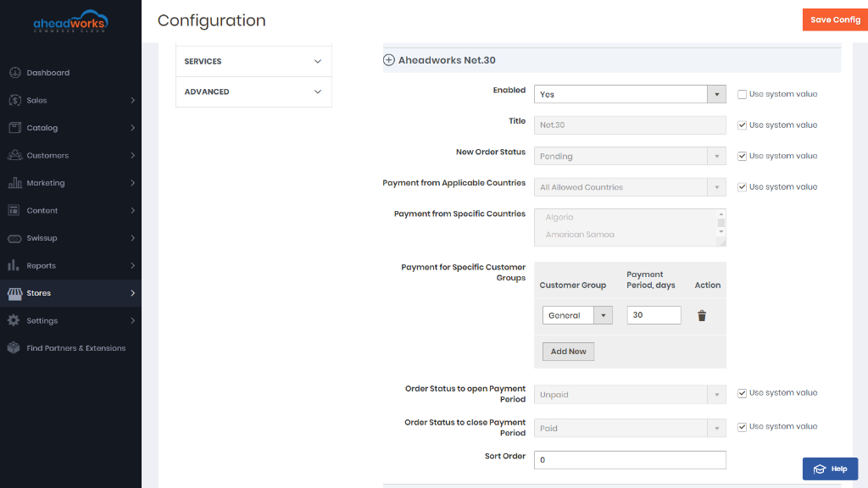
Task: Open the Paid order status dropdown
Action: (630, 428)
